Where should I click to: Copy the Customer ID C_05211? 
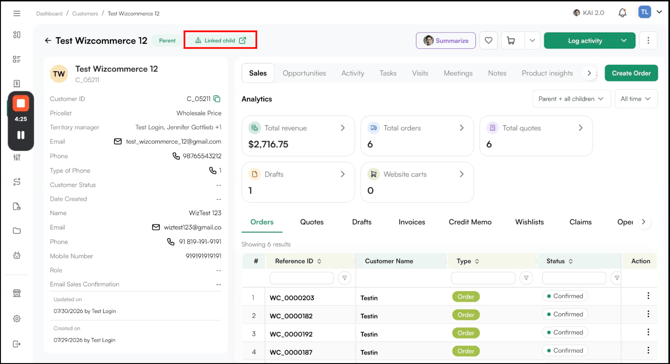(x=217, y=99)
